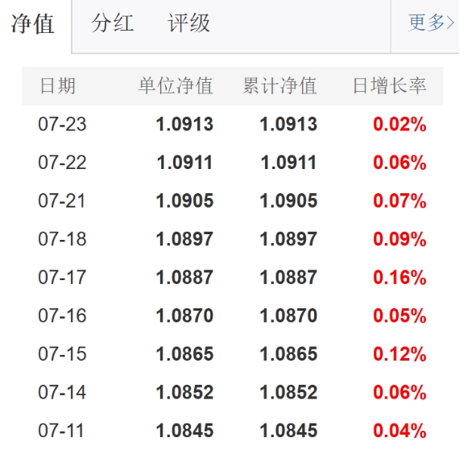Switch to the 净值 tab

point(33,23)
